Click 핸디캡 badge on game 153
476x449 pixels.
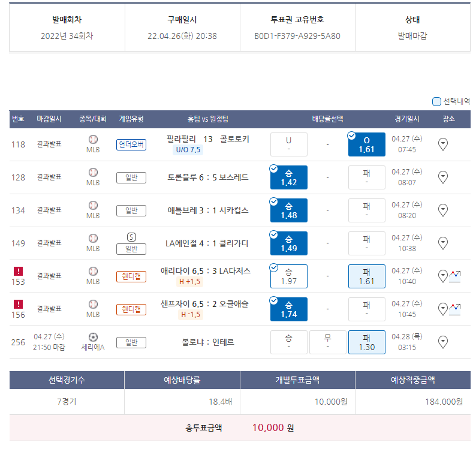(131, 276)
